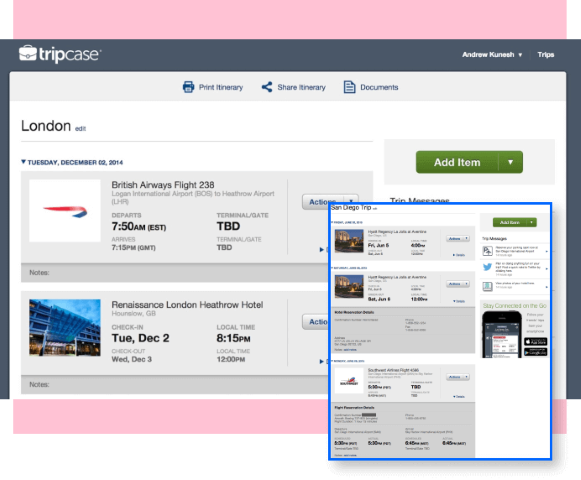Click the edit link beside London
This screenshot has width=581, height=480.
pyautogui.click(x=80, y=129)
